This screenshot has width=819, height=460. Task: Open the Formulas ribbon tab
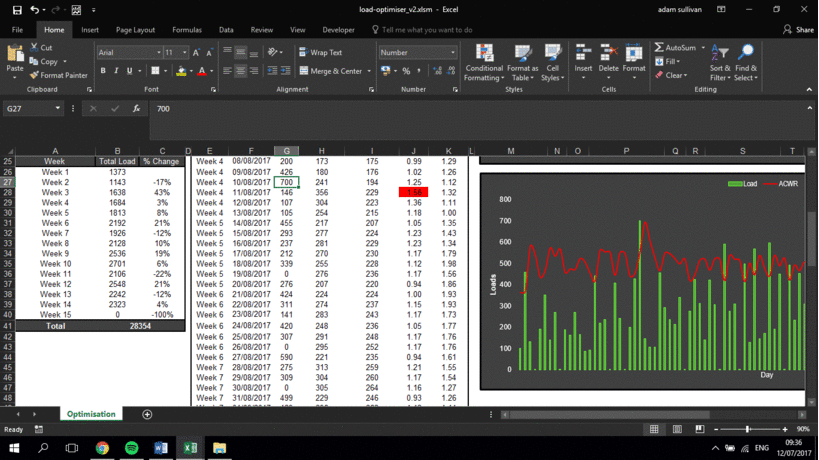(186, 30)
